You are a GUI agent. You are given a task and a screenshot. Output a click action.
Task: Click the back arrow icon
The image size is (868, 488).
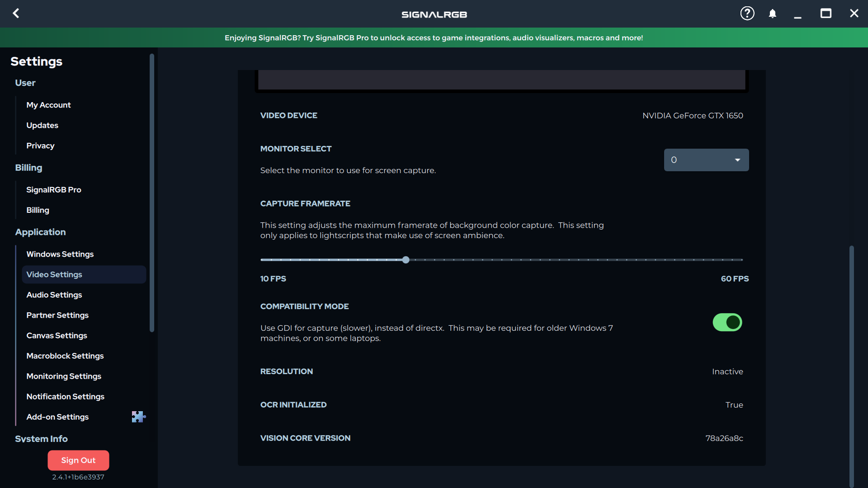(x=16, y=14)
